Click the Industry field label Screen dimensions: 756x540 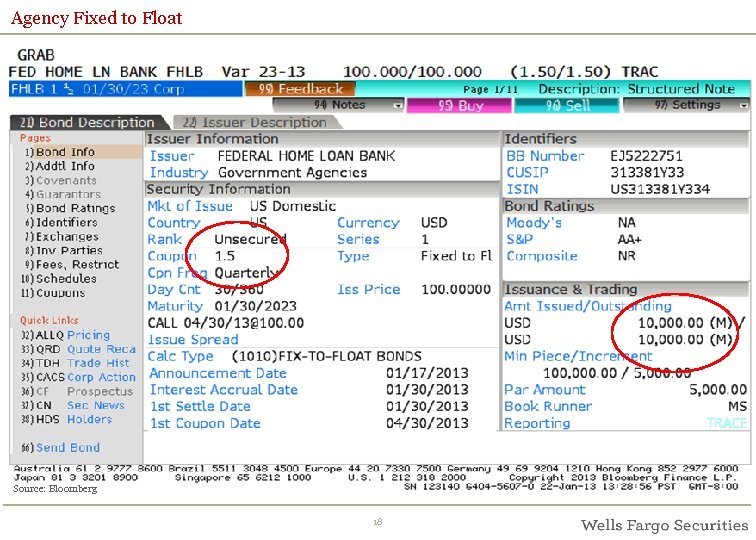pos(179,173)
